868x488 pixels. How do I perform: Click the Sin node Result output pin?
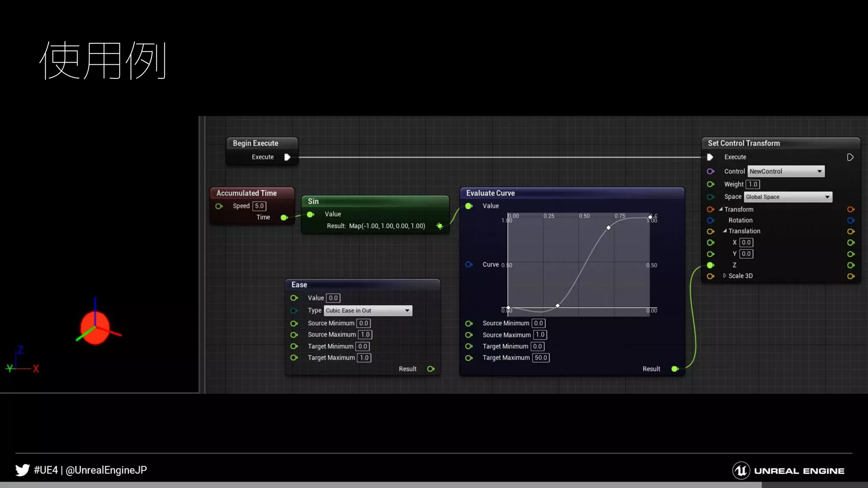440,226
